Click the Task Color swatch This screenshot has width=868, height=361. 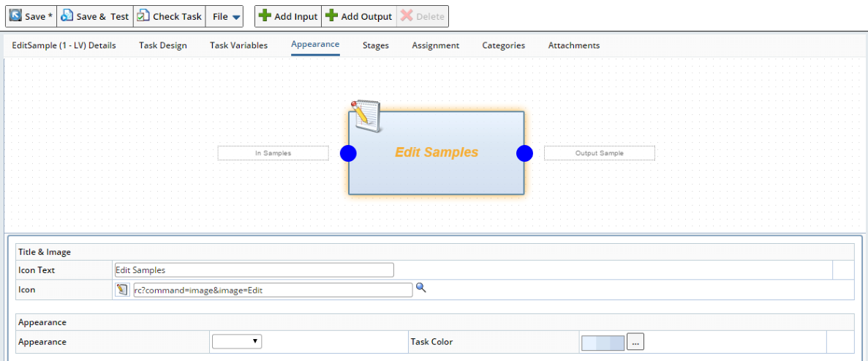pos(603,343)
